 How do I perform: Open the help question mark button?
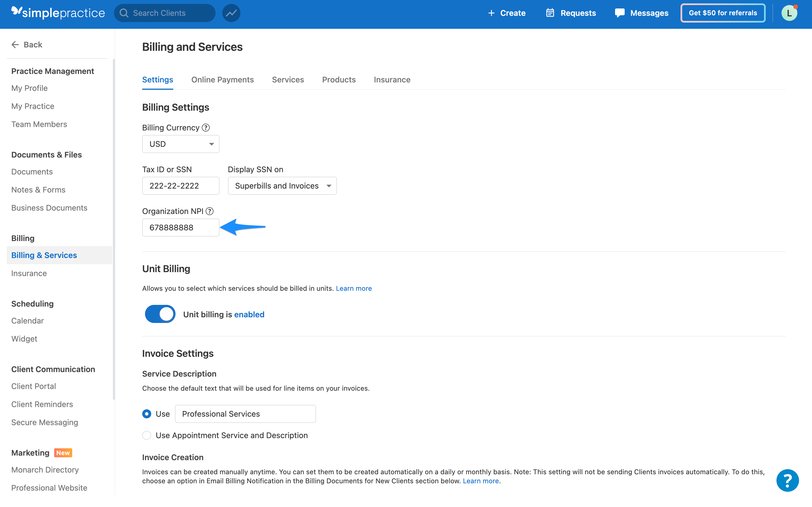[787, 480]
